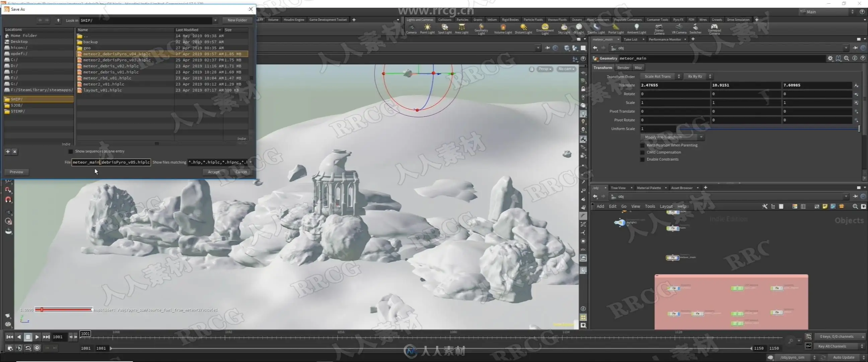Click the Accept button

tap(214, 172)
